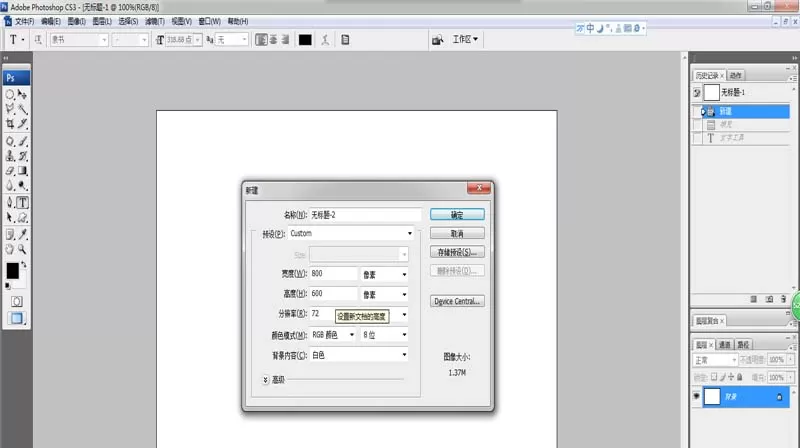Click the 确定 button in New dialog
800x448 pixels.
[x=457, y=215]
